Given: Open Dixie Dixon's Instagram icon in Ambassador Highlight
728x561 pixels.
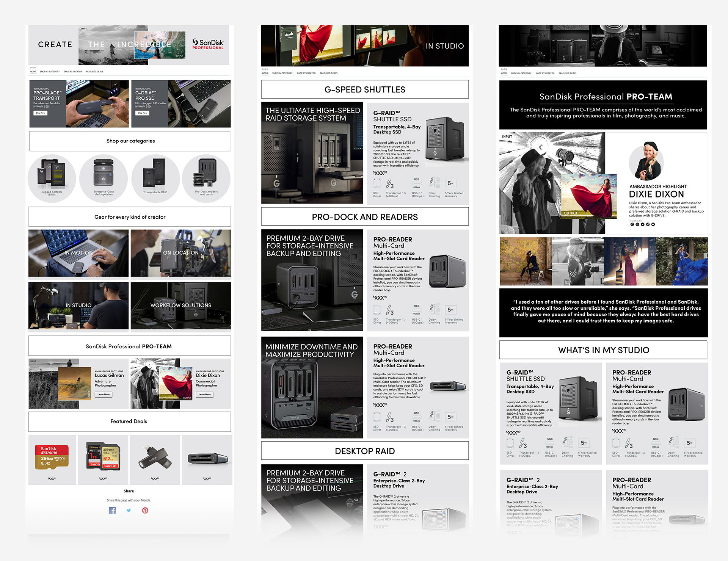Looking at the screenshot, I should (637, 224).
